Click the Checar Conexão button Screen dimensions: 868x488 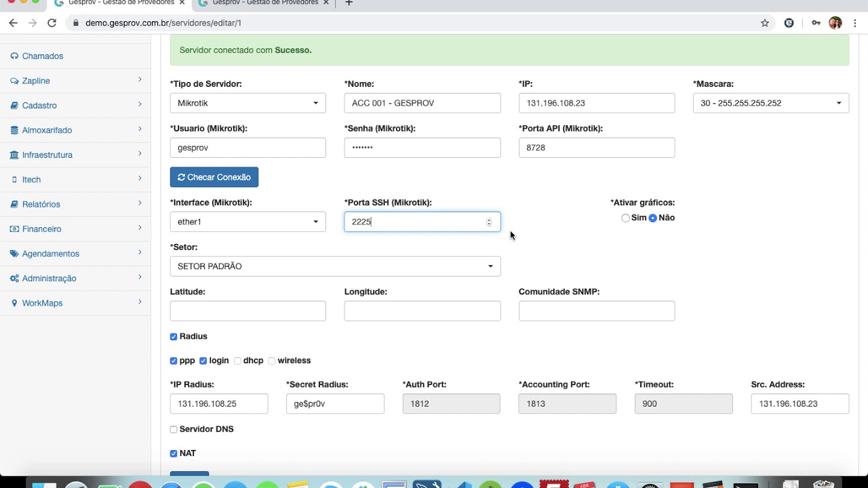[214, 177]
